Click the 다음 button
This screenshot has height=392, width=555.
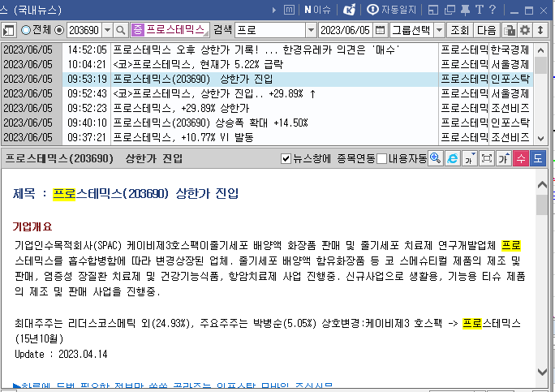486,30
